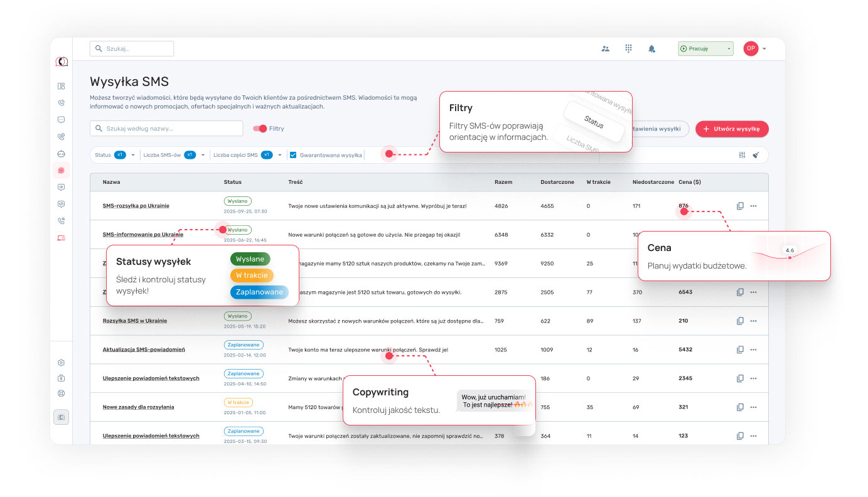Screen dimensions: 868x497
Task: Toggle the dark mode button in the sidebar
Action: (62, 417)
